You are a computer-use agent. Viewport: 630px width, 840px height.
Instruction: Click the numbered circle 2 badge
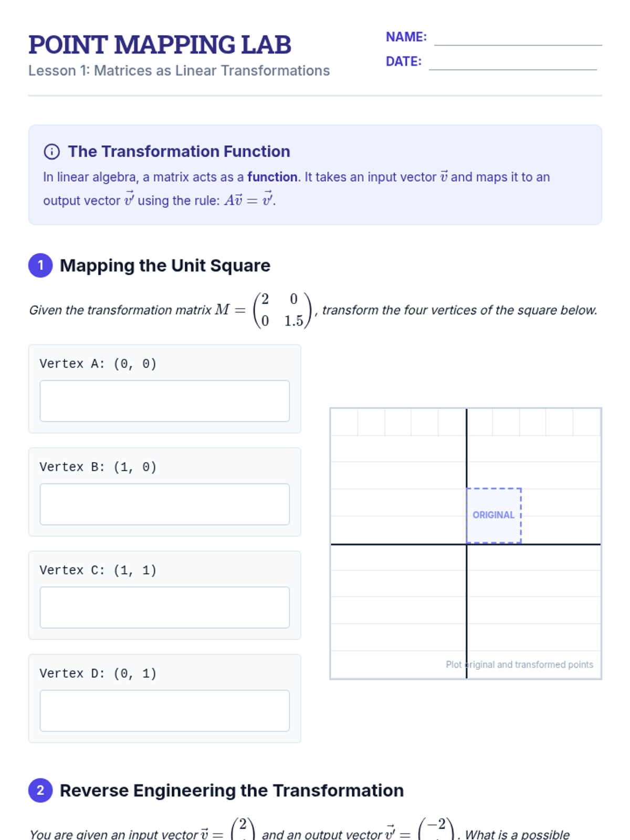coord(40,791)
